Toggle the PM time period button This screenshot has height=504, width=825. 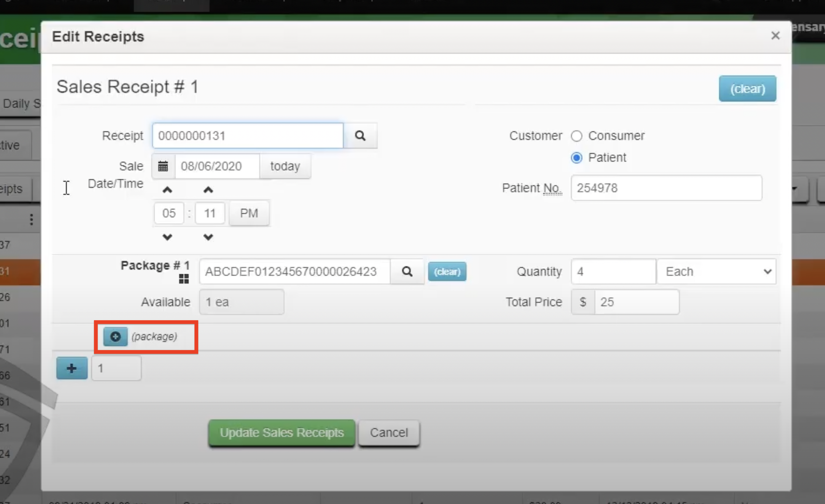pyautogui.click(x=249, y=213)
